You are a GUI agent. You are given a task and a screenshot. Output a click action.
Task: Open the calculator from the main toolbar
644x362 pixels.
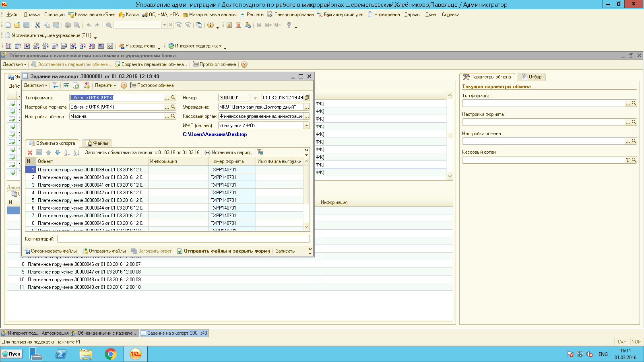click(229, 25)
